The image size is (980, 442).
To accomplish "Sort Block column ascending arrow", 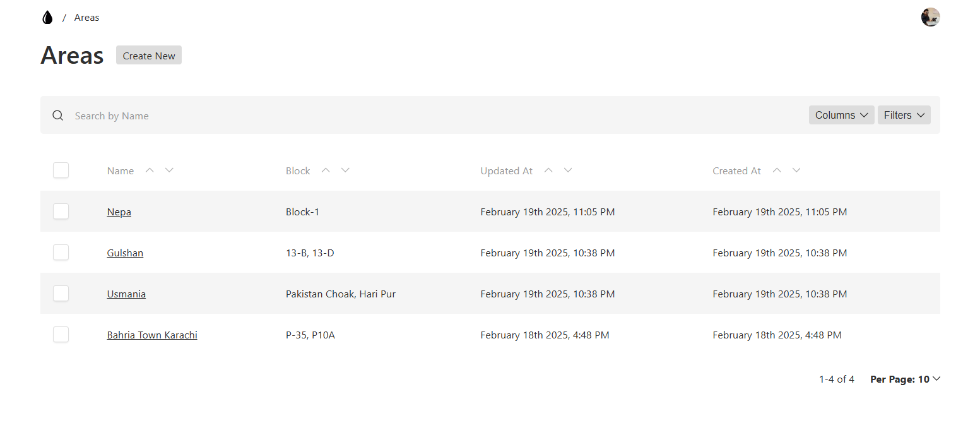I will (326, 170).
